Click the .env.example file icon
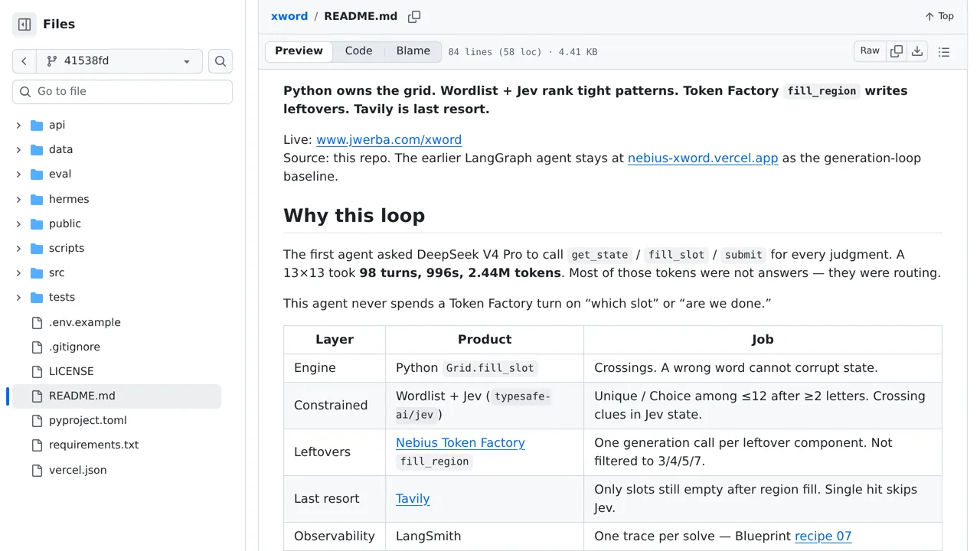The width and height of the screenshot is (980, 551). coord(37,322)
